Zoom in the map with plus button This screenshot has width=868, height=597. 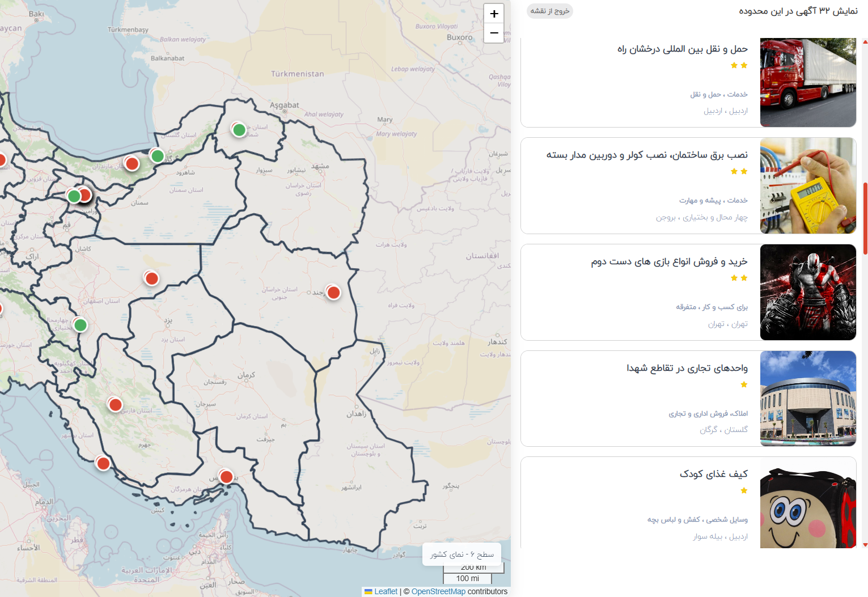coord(494,14)
